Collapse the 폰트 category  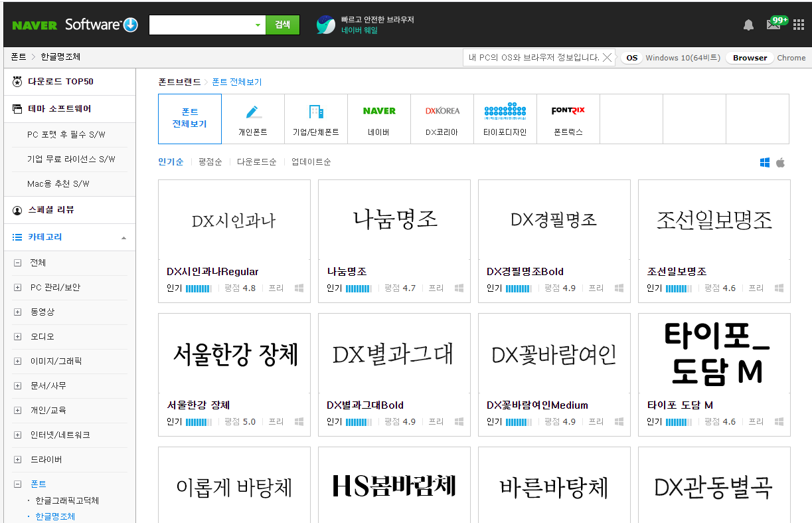(x=17, y=484)
